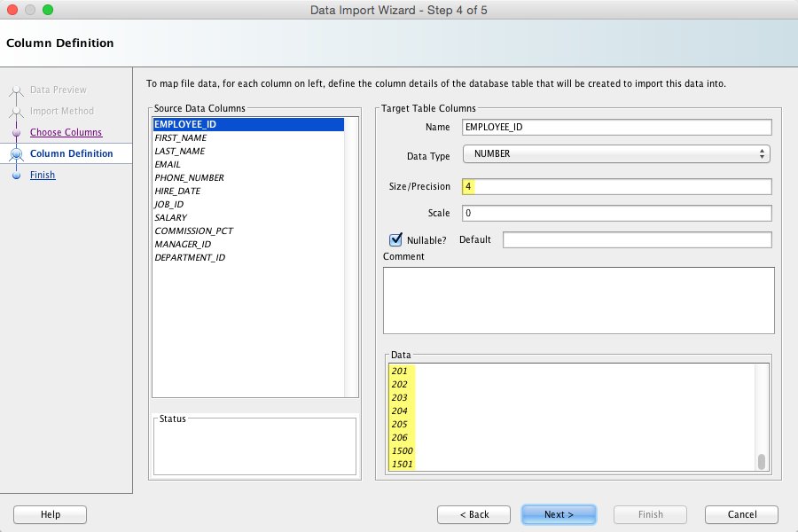This screenshot has height=532, width=798.
Task: Close the Data Import Wizard window
Action: pyautogui.click(x=12, y=10)
